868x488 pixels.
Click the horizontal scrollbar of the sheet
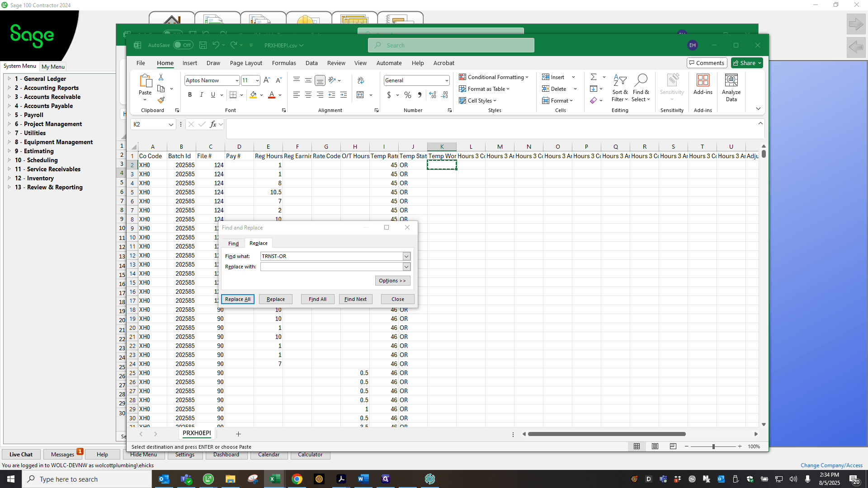click(607, 434)
